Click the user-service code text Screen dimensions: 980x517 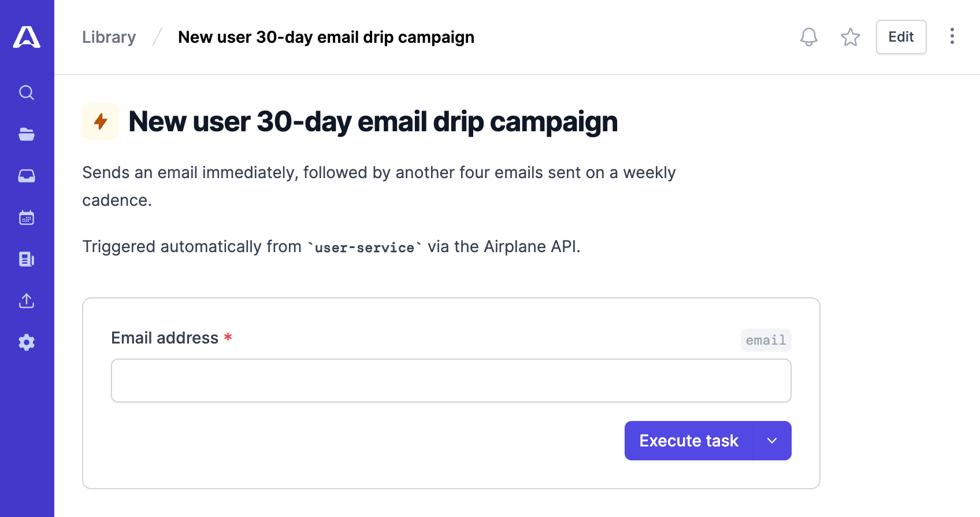365,248
